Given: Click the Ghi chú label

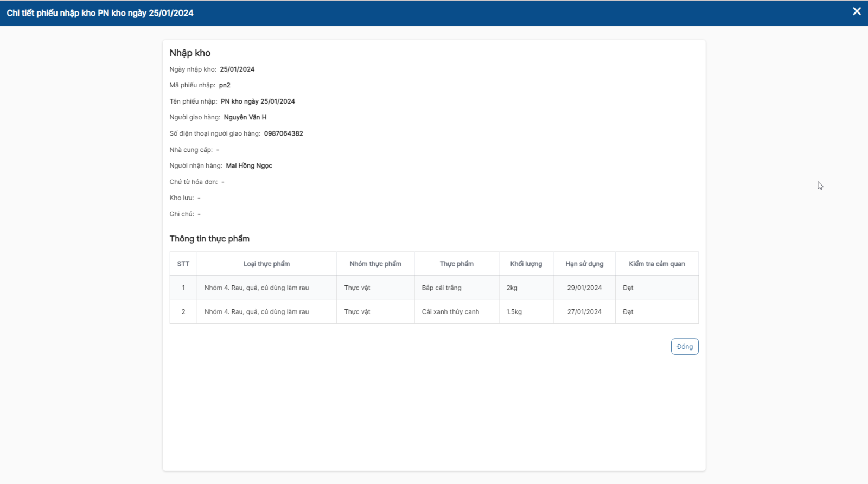Looking at the screenshot, I should pos(182,214).
